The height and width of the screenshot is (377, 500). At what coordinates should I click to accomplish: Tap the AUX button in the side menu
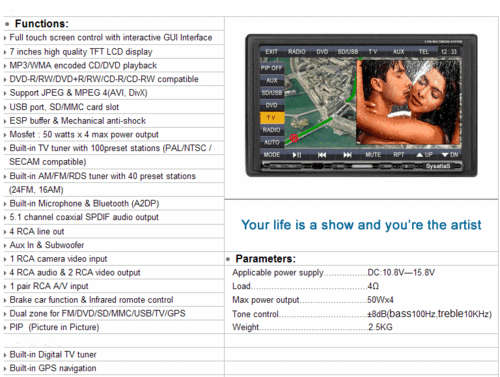[x=272, y=80]
